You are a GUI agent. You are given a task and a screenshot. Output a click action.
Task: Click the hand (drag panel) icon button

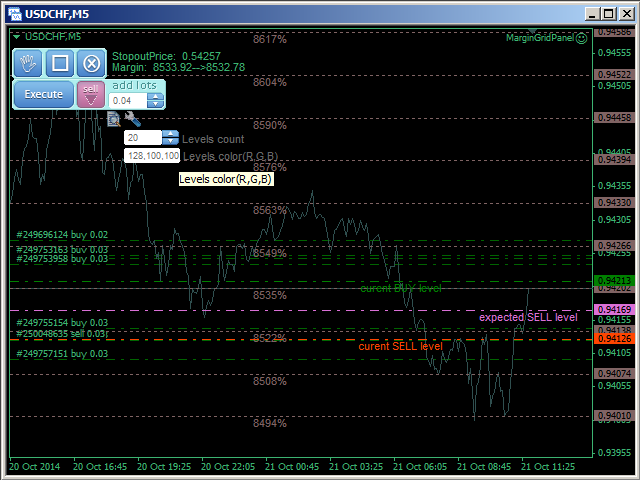29,64
